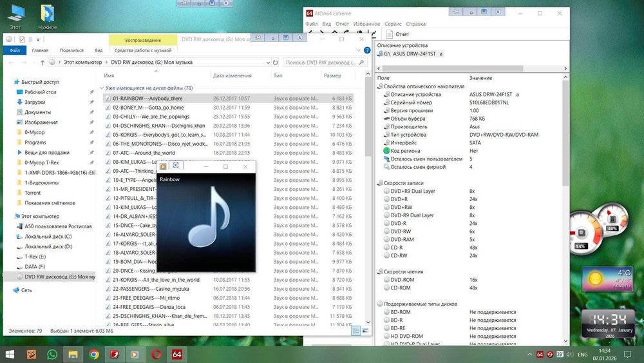Open the notification center icon

click(x=627, y=354)
